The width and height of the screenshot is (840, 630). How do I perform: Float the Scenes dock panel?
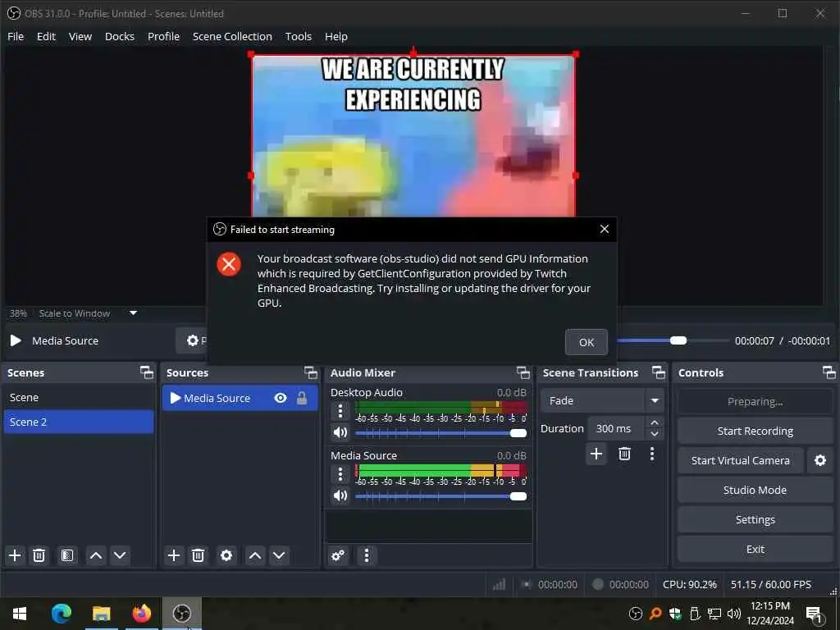[146, 372]
